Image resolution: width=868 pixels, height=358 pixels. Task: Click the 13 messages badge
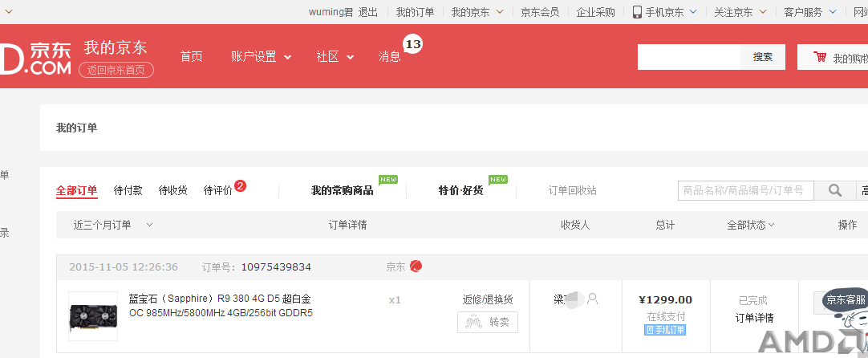click(413, 44)
